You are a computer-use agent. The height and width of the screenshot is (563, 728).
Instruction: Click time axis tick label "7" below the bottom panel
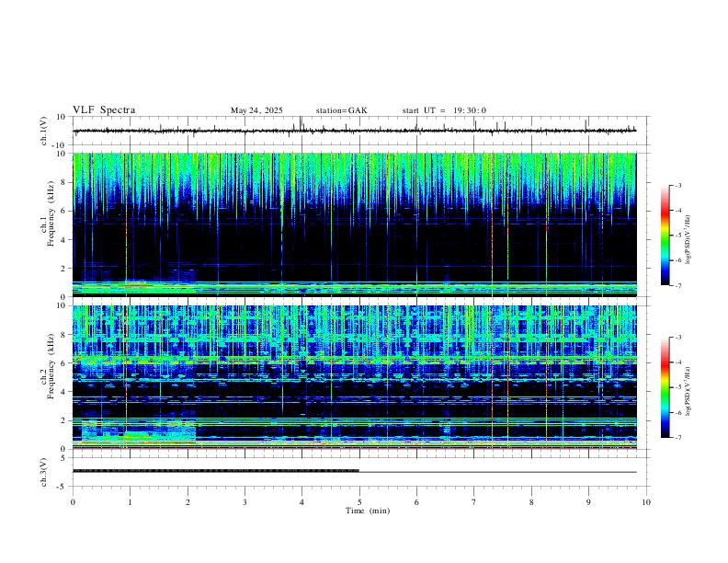point(474,502)
